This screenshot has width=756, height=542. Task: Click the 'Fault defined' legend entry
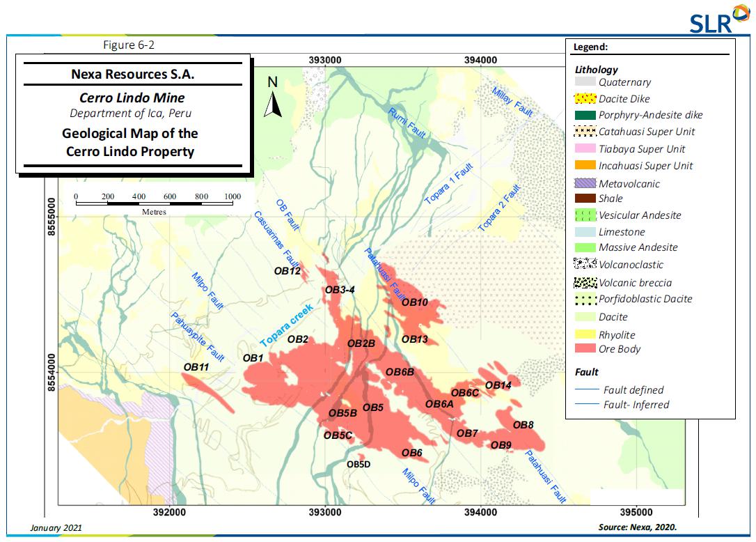coord(619,389)
